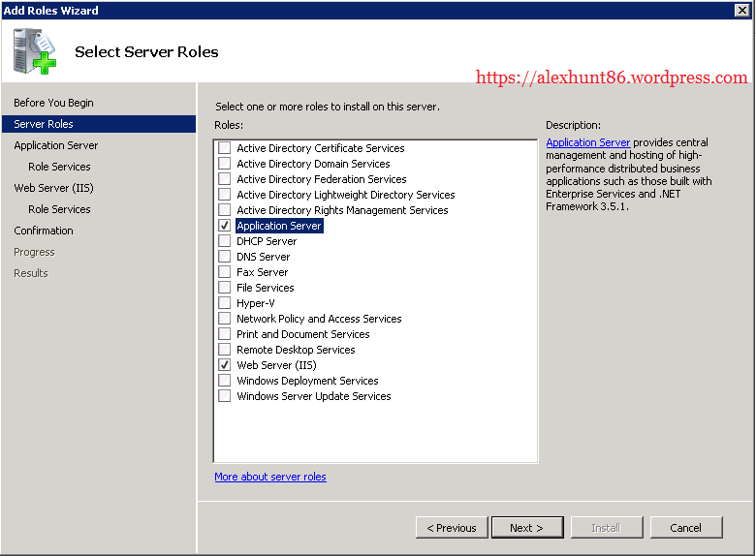The height and width of the screenshot is (556, 756).
Task: Select Web Server (IIS) step in sidebar
Action: pyautogui.click(x=52, y=188)
